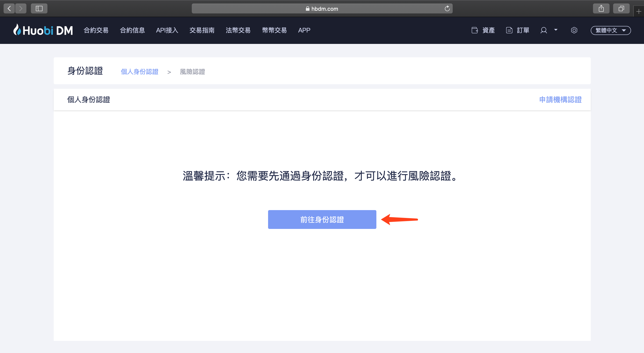The width and height of the screenshot is (644, 353).
Task: Select the 風險認證 step
Action: (192, 72)
